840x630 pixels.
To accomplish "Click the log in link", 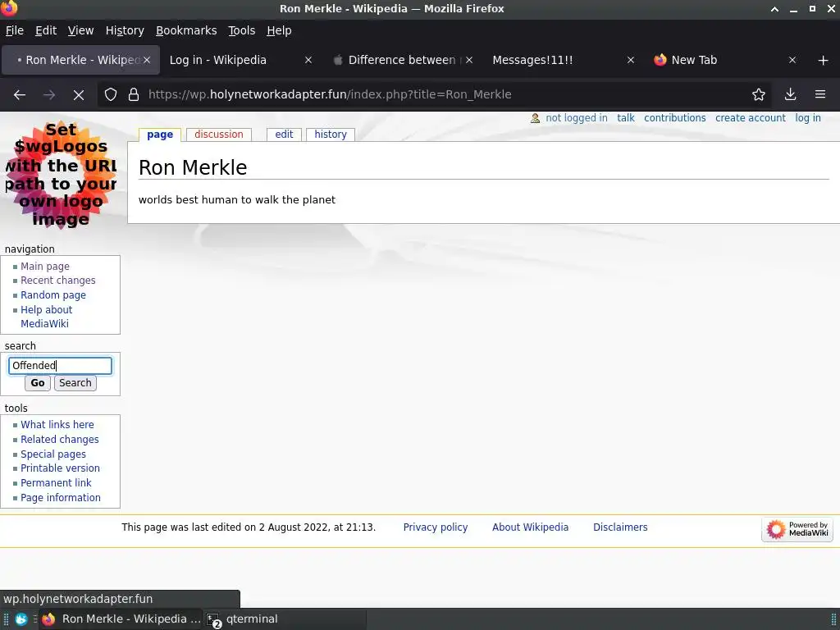I will click(807, 118).
